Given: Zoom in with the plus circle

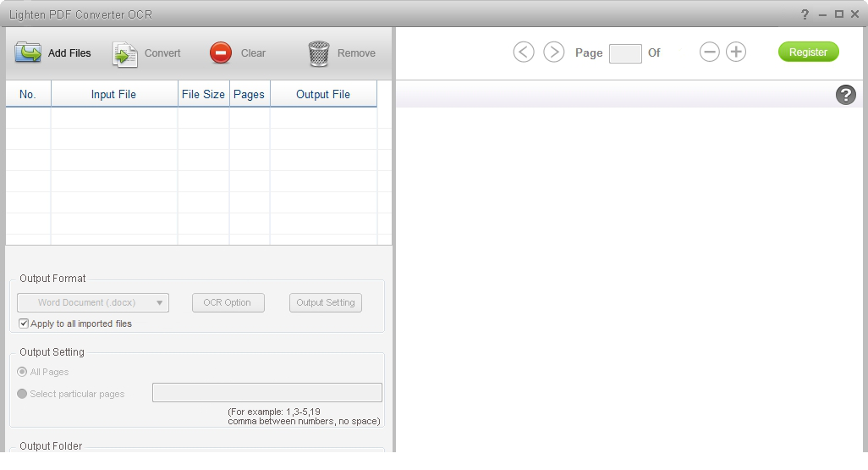Looking at the screenshot, I should click(x=736, y=53).
